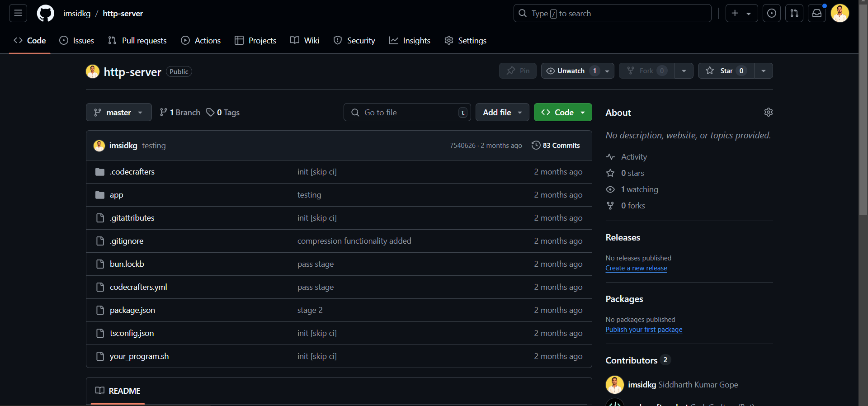Open the issues shortcut icon in header
The width and height of the screenshot is (868, 406).
[772, 14]
